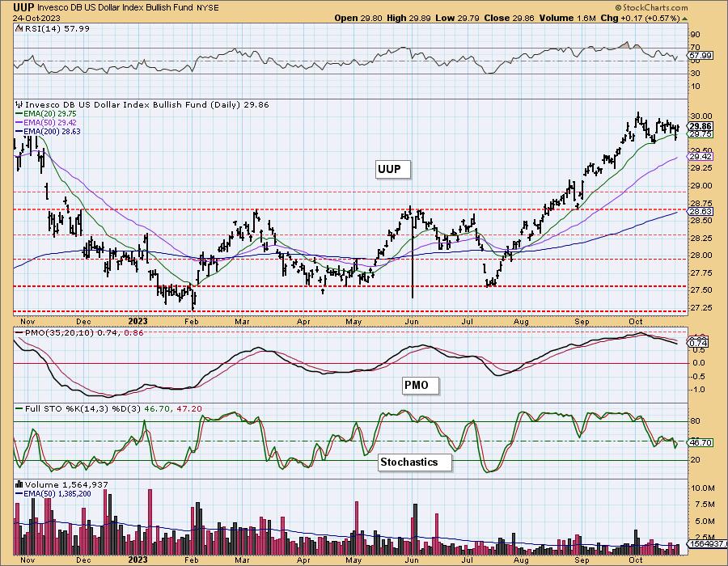Click the 57.99 RSI tag on the right axis
728x566 pixels.
(x=700, y=56)
